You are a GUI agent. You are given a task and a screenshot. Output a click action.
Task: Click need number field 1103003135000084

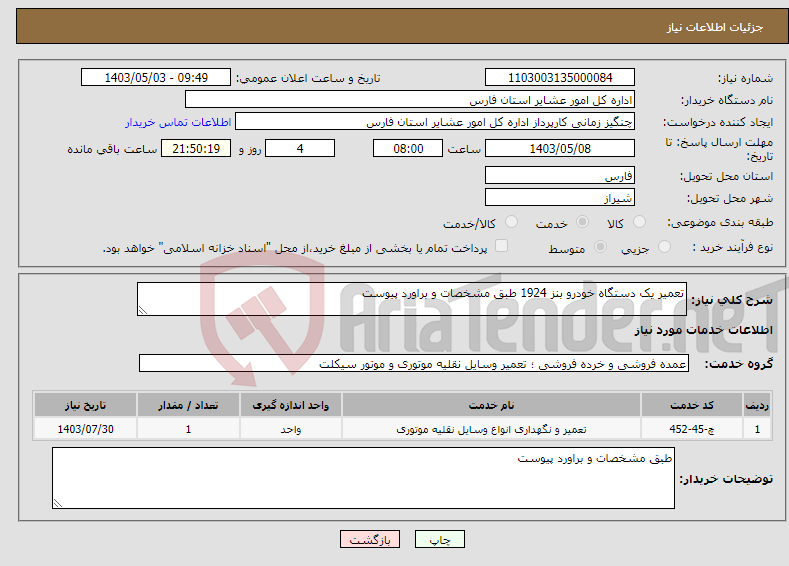(x=560, y=77)
